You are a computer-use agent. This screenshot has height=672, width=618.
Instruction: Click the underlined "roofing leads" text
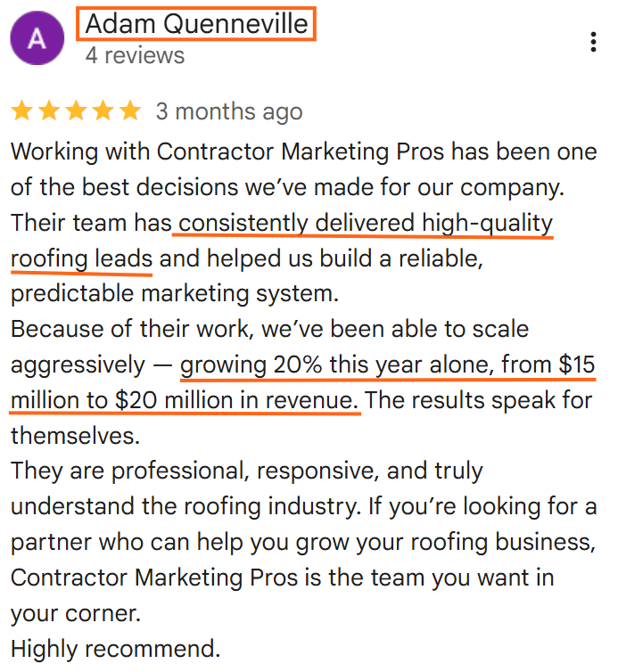[82, 259]
